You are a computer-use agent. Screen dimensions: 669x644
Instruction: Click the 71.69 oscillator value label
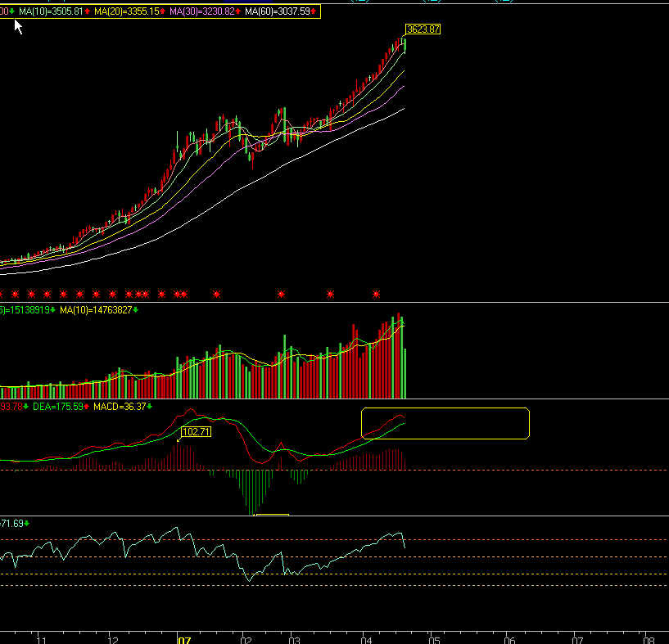pyautogui.click(x=12, y=524)
